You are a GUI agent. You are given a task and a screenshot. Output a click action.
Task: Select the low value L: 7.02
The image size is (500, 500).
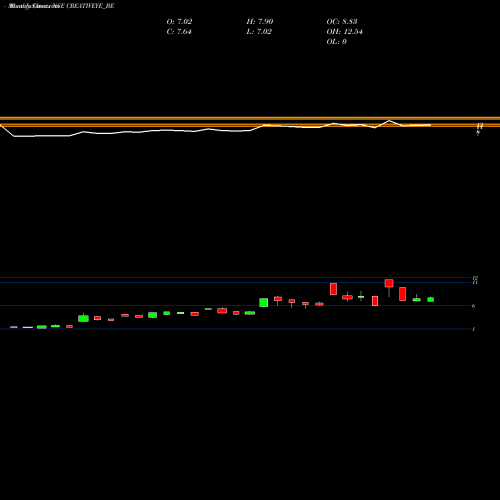(259, 31)
